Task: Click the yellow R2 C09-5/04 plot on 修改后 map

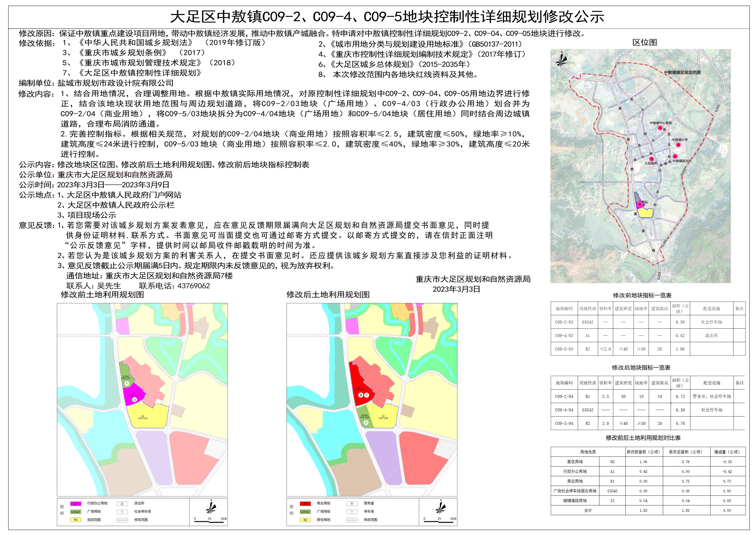Action: coord(384,416)
